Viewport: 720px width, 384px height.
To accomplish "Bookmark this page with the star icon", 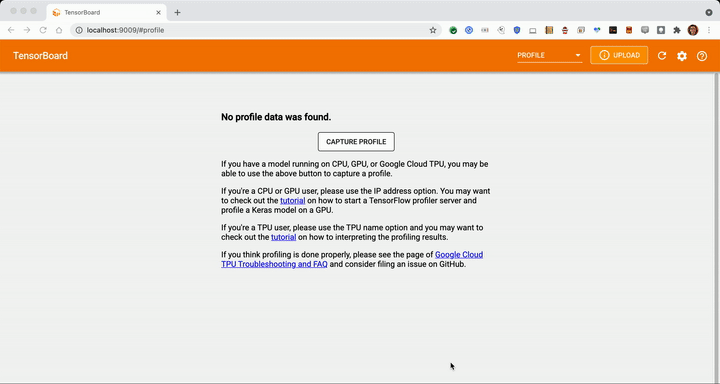I will pos(433,30).
